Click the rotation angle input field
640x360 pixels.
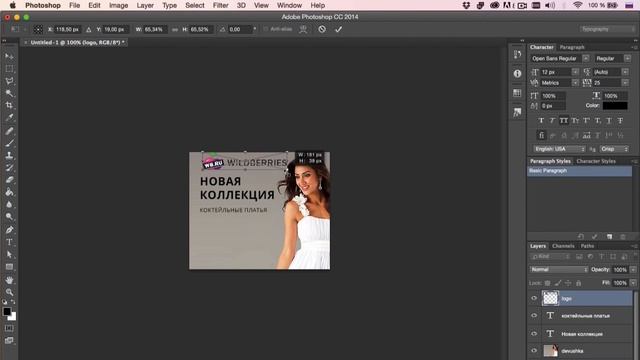point(240,29)
